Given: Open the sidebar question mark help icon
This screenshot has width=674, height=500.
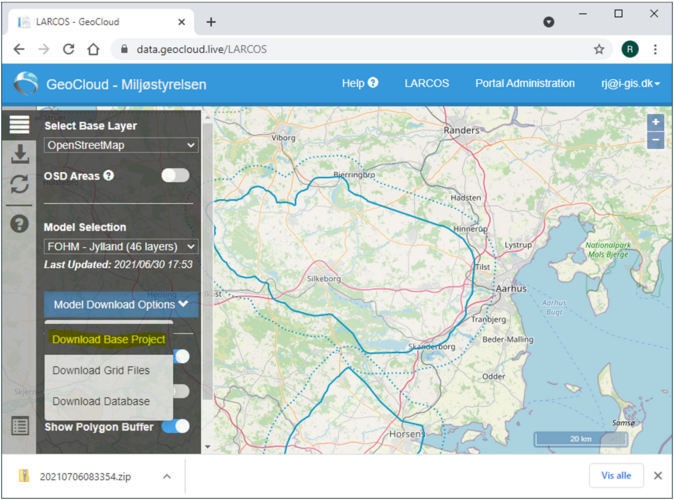Looking at the screenshot, I should (x=19, y=224).
